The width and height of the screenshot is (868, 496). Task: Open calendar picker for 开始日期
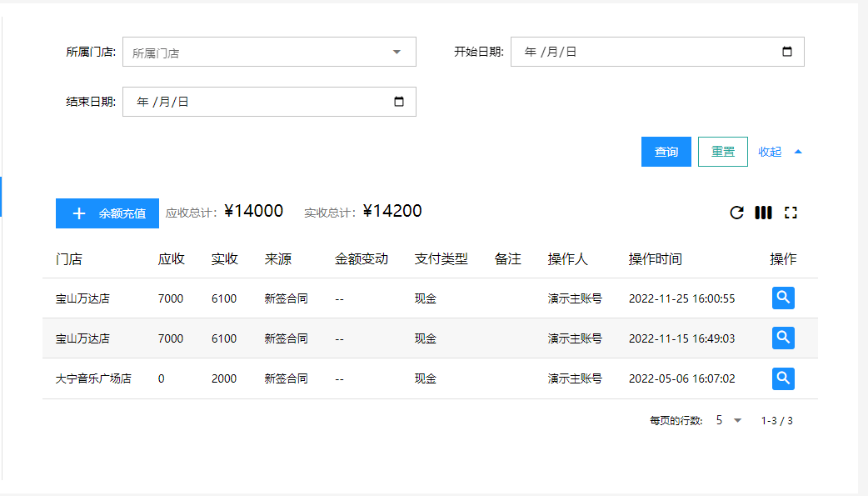tap(787, 52)
